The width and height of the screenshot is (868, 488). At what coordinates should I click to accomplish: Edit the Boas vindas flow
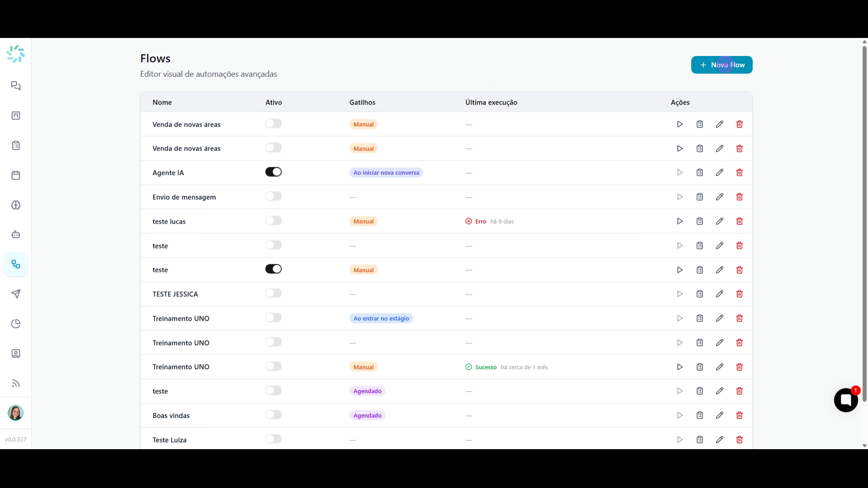tap(720, 415)
